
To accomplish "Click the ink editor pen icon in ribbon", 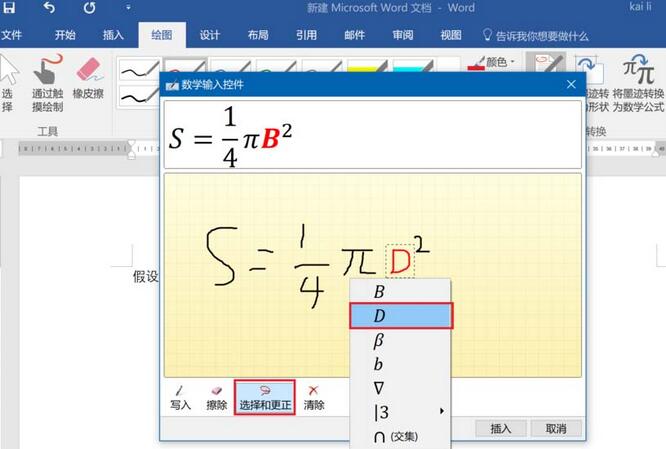I will pyautogui.click(x=546, y=62).
